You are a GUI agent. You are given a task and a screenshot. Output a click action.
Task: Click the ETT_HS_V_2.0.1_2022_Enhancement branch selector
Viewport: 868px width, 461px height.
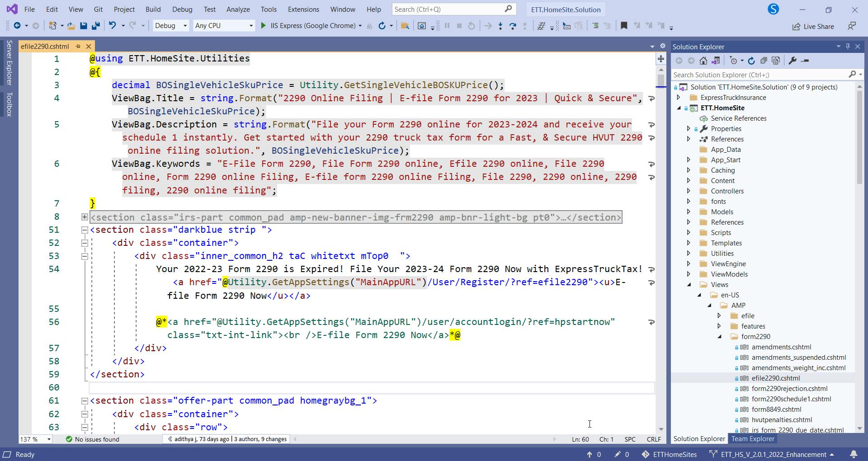click(x=771, y=454)
